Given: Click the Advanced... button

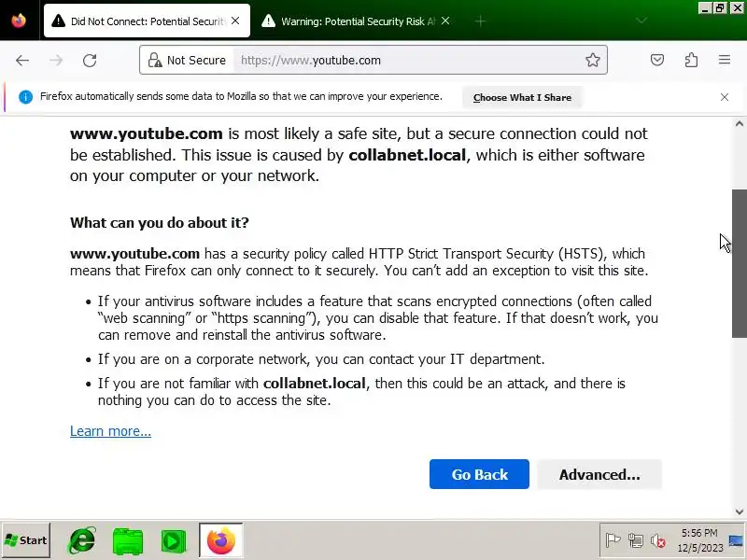Looking at the screenshot, I should (599, 474).
